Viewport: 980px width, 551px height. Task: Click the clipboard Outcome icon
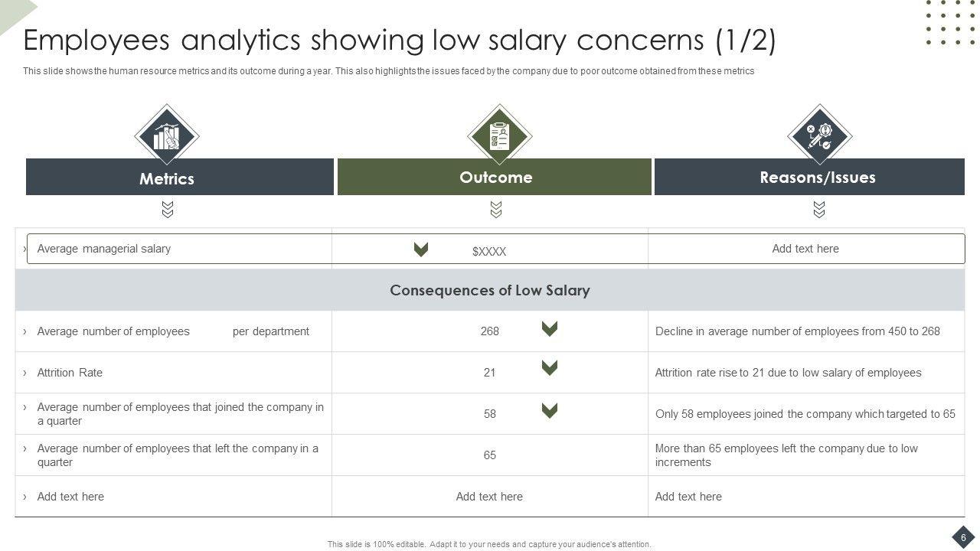tap(499, 135)
